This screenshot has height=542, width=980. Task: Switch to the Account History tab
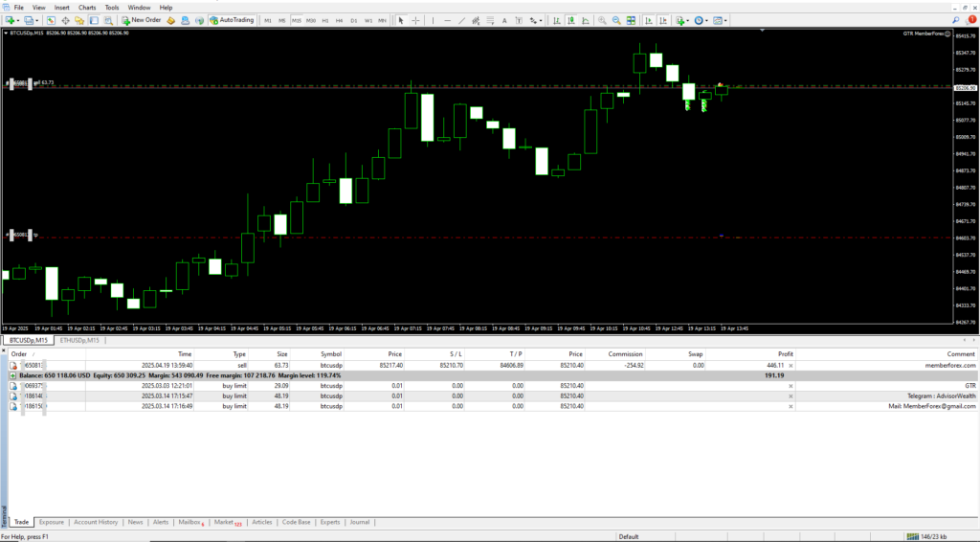[x=96, y=522]
